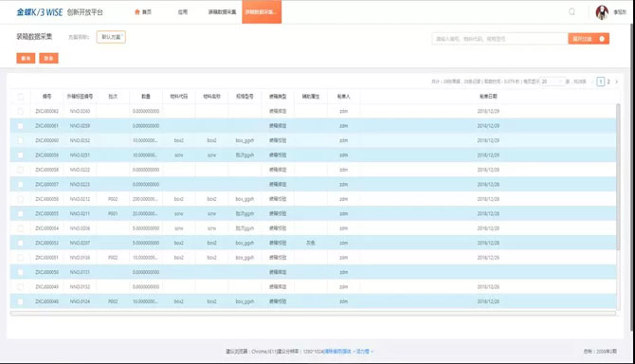Click the home icon in top navigation

(x=136, y=12)
